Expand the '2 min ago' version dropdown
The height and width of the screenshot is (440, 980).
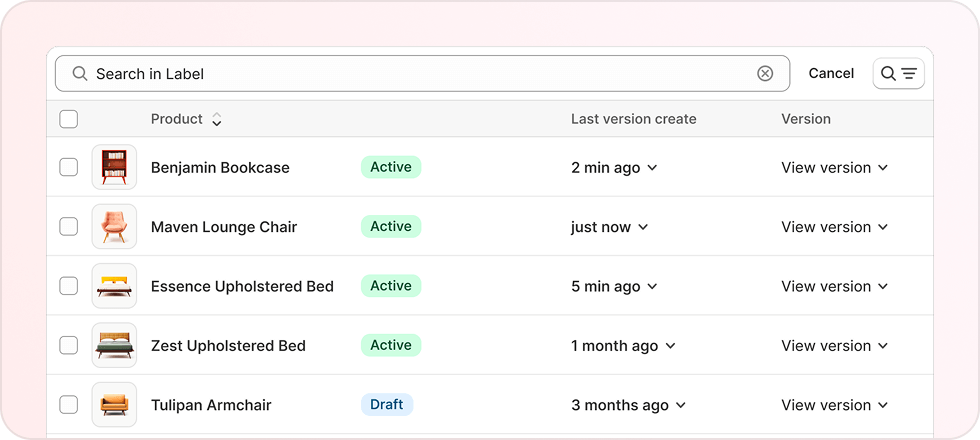[614, 168]
